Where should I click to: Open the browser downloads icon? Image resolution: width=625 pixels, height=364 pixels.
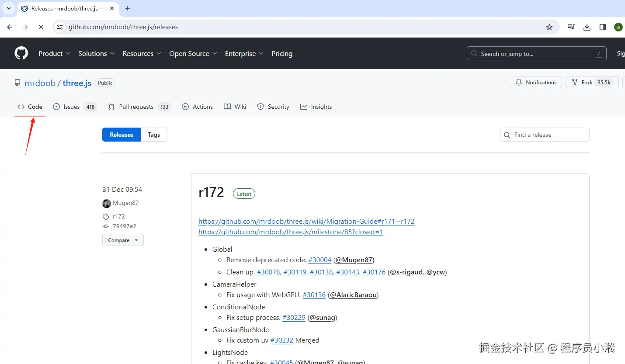(x=587, y=27)
